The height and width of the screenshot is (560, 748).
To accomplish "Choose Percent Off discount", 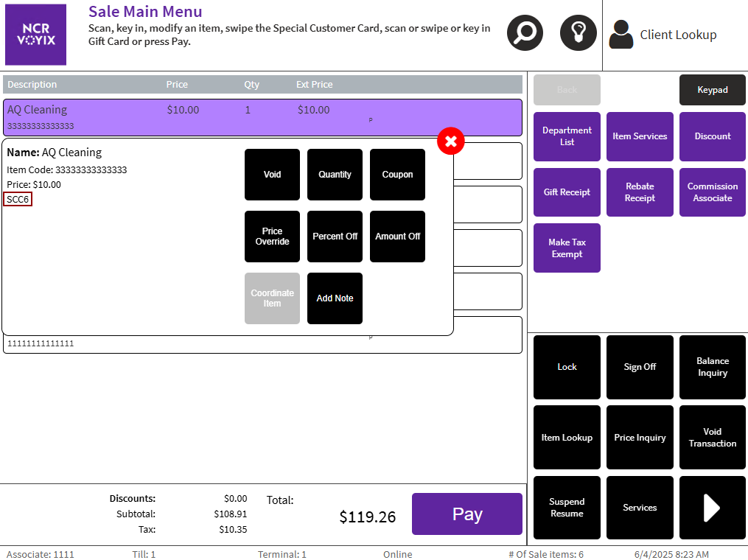I will 335,237.
